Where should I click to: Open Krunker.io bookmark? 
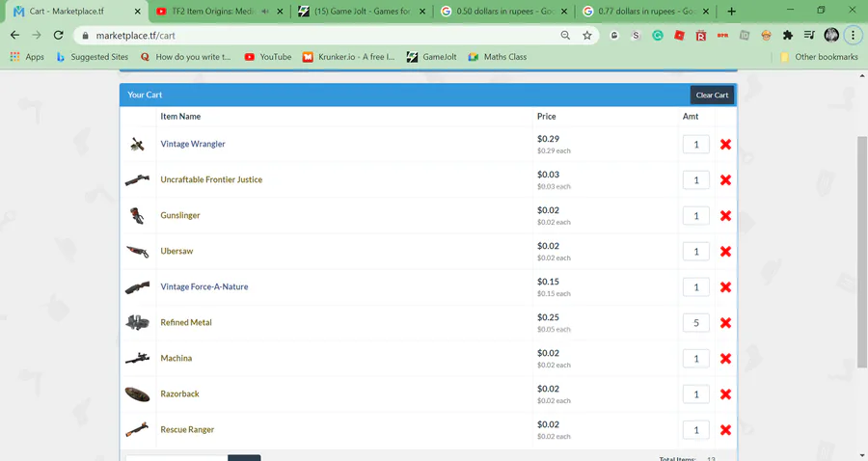(349, 57)
